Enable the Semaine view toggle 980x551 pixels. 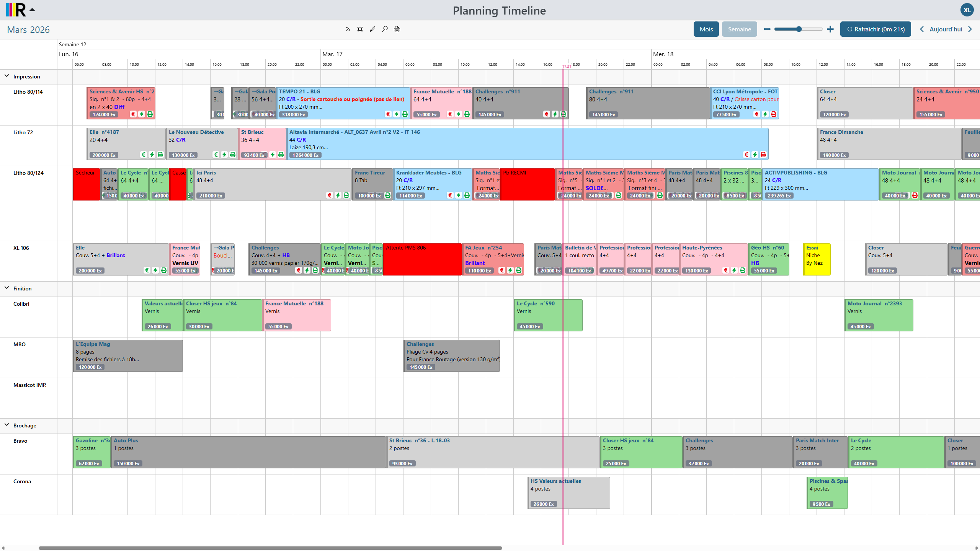[x=739, y=29]
